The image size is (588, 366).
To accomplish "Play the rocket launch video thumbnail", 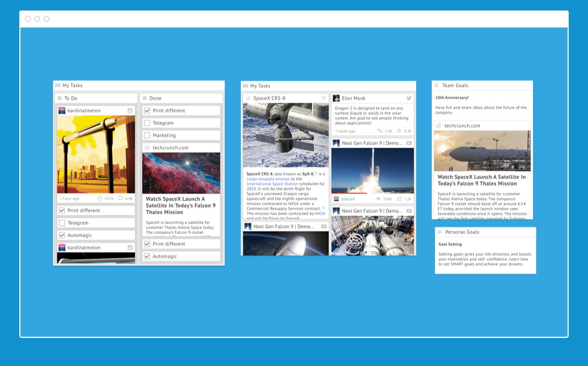I will click(373, 171).
